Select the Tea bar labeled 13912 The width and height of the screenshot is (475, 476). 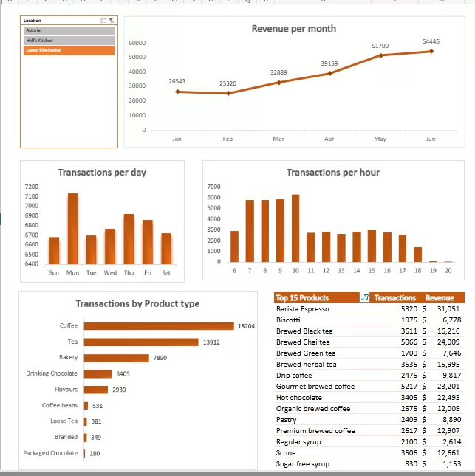pos(141,342)
